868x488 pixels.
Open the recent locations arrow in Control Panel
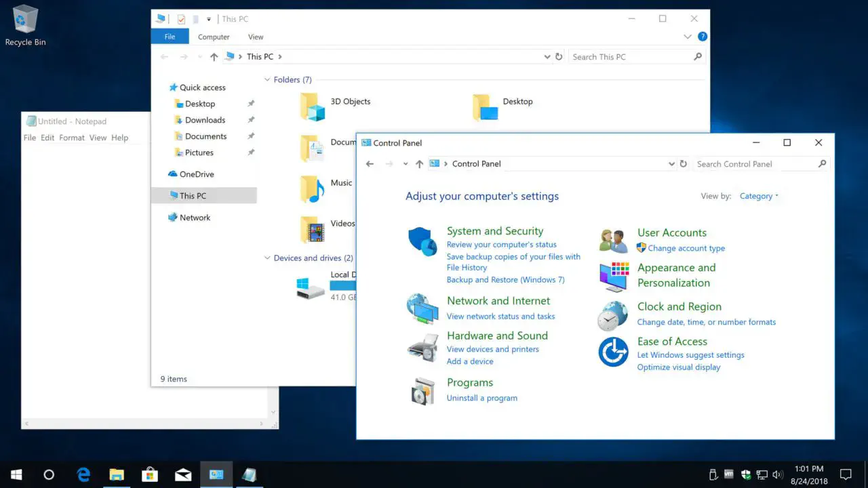coord(406,164)
